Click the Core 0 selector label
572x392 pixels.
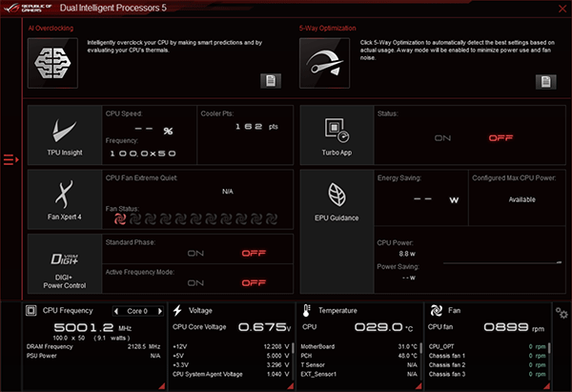tap(137, 311)
